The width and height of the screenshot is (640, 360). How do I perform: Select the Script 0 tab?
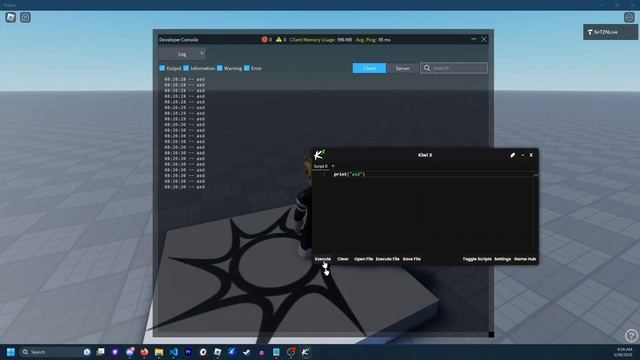point(320,166)
